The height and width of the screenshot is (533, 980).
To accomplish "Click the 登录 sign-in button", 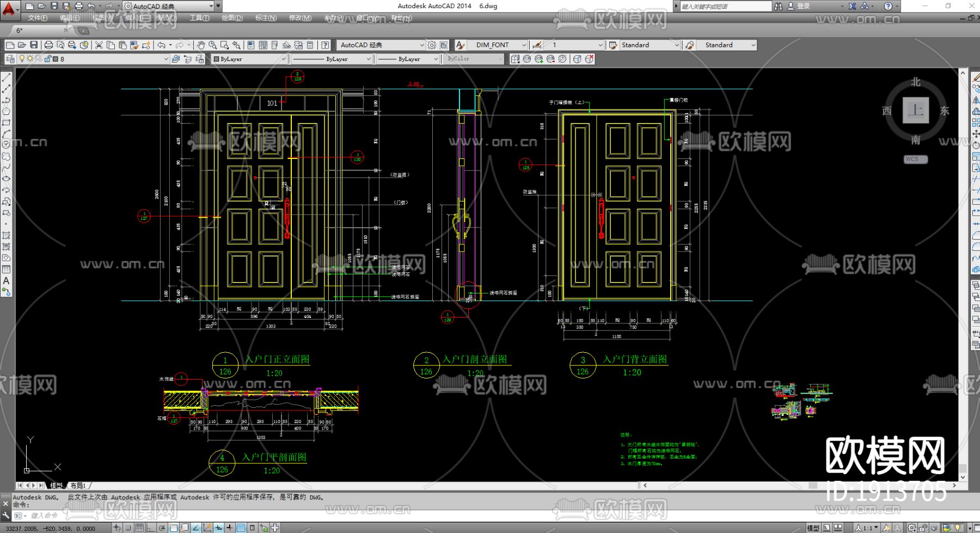I will pos(803,6).
